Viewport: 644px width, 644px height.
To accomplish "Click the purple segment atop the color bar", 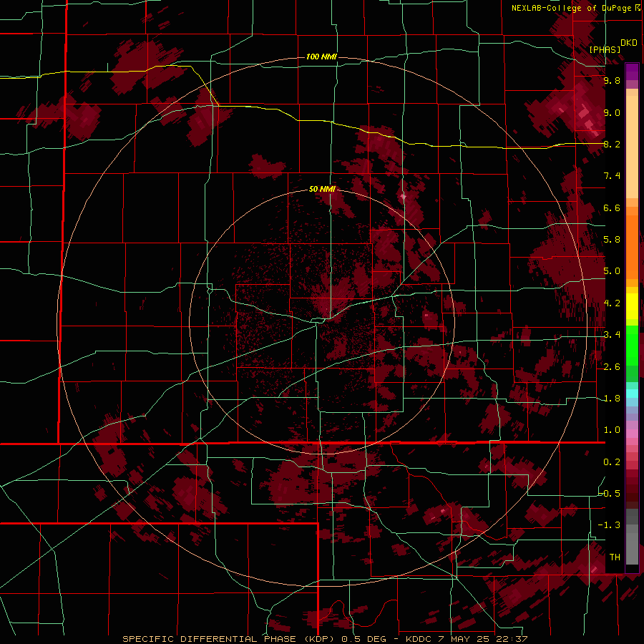I will (632, 72).
